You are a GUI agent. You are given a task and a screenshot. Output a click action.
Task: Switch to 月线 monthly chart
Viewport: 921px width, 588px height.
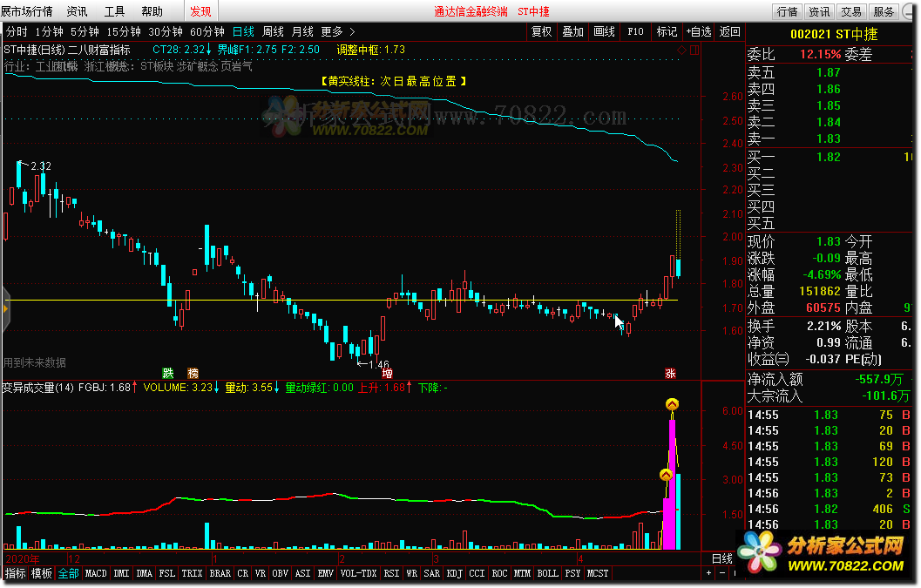coord(302,31)
